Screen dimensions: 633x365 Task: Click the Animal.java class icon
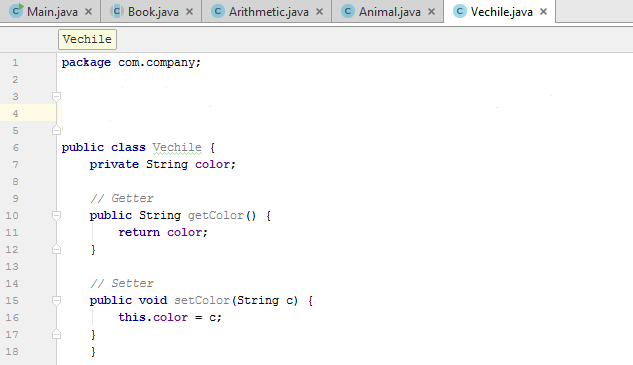pos(348,11)
